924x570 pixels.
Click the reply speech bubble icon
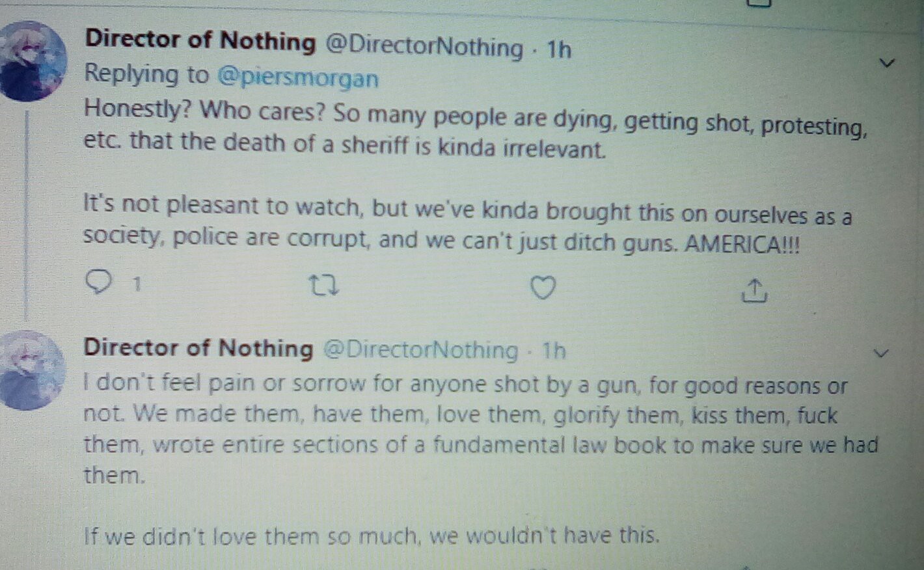(99, 282)
